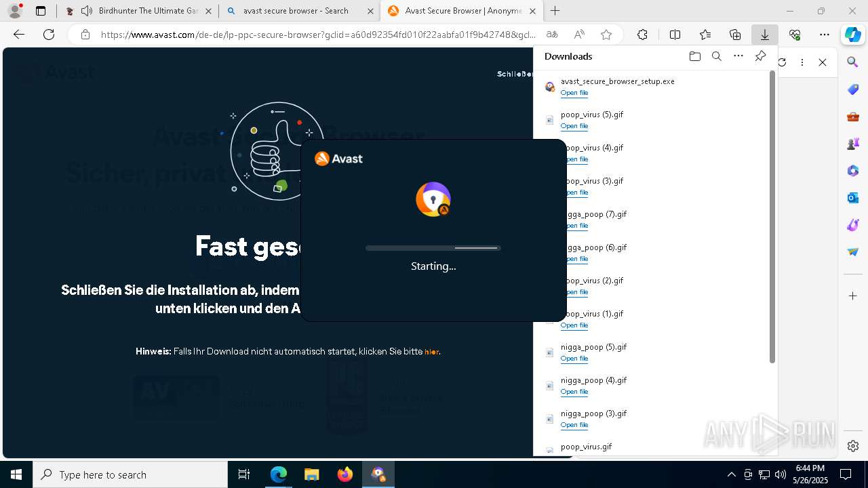This screenshot has height=488, width=868.
Task: Go back with the arrow button
Action: point(19,35)
